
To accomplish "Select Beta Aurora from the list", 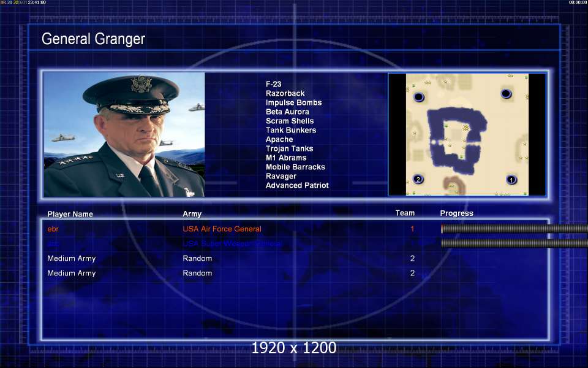I will click(287, 112).
